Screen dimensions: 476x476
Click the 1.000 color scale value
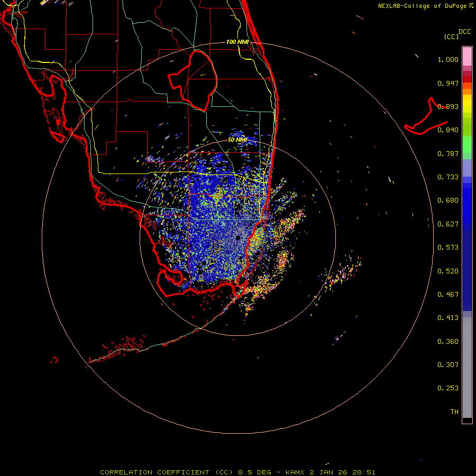[x=448, y=59]
